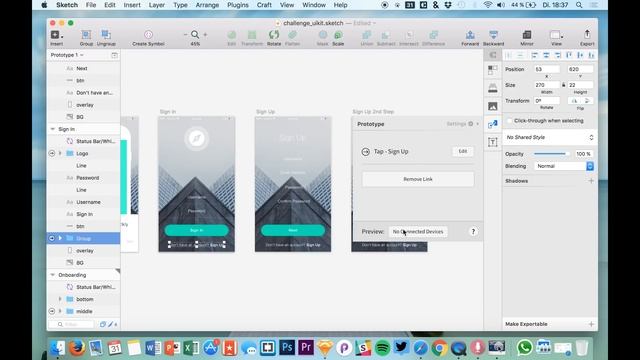
Task: Open Photoshop from the dock
Action: pos(287,348)
